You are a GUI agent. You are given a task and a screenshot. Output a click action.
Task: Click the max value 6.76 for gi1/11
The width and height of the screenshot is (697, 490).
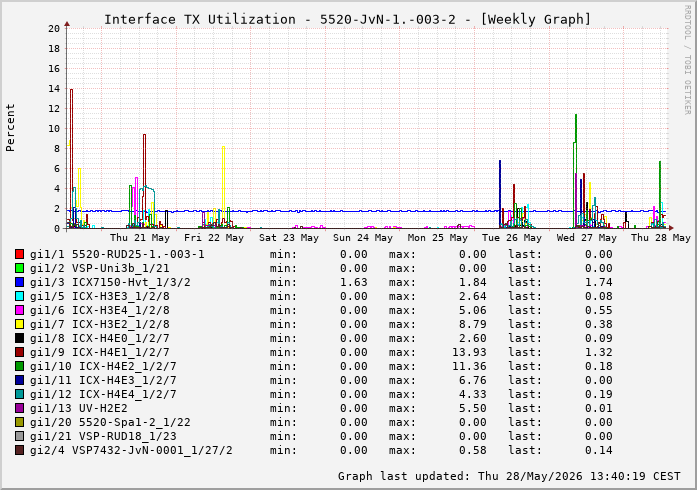click(x=473, y=381)
